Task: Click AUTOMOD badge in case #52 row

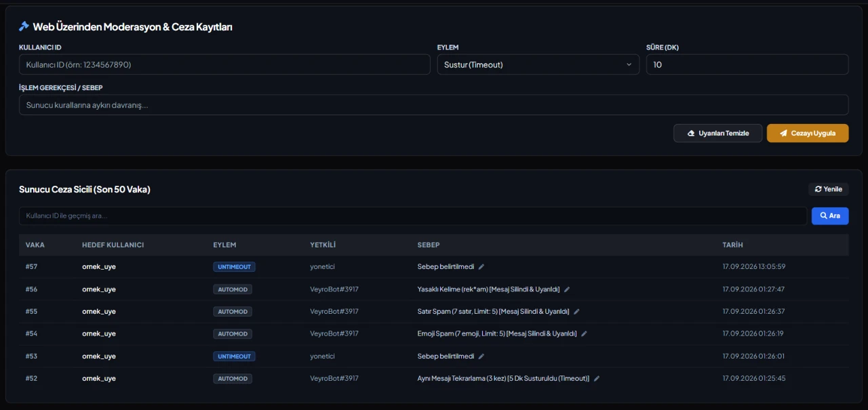Action: pos(233,379)
